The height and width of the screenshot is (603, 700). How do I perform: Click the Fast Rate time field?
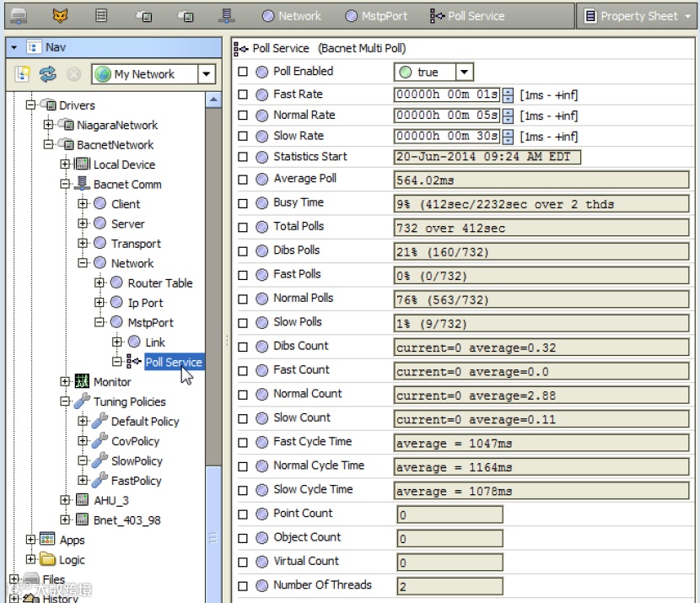(447, 94)
